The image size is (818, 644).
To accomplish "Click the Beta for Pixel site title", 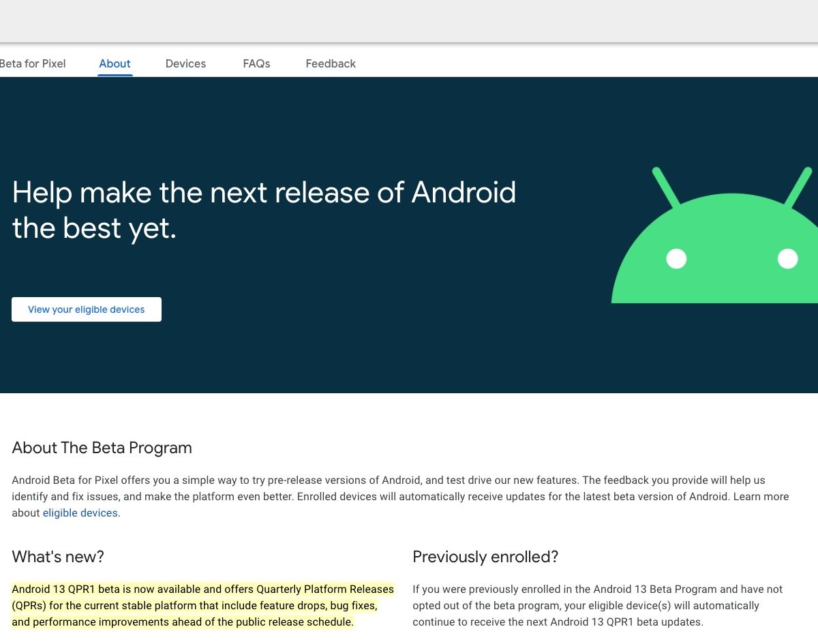I will tap(33, 63).
